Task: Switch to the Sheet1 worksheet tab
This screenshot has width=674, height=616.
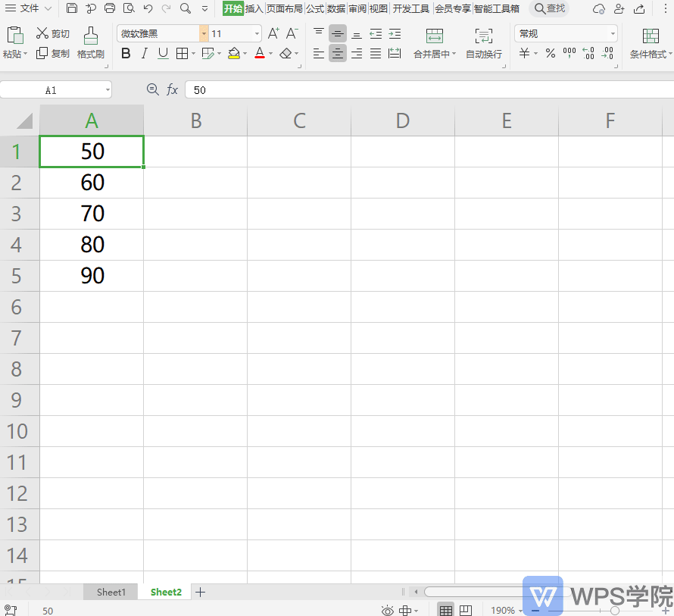Action: tap(111, 592)
